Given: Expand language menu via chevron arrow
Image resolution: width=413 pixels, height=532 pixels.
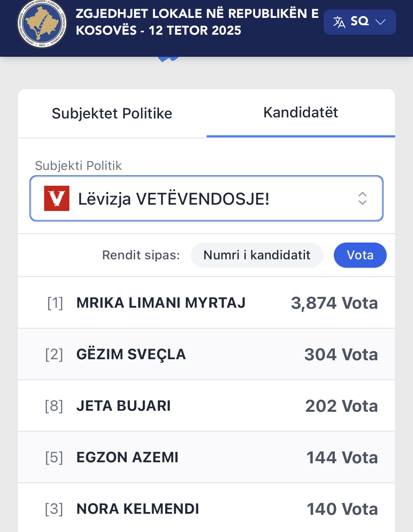Looking at the screenshot, I should (380, 22).
